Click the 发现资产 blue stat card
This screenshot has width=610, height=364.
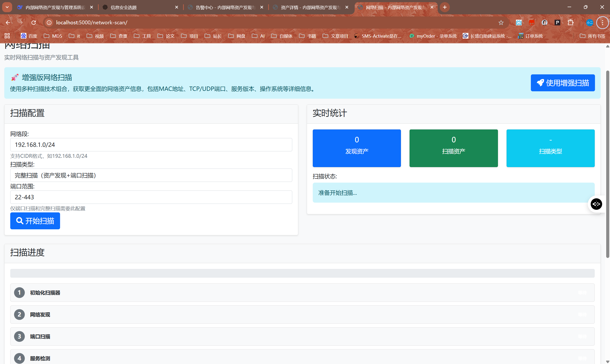[x=357, y=148]
